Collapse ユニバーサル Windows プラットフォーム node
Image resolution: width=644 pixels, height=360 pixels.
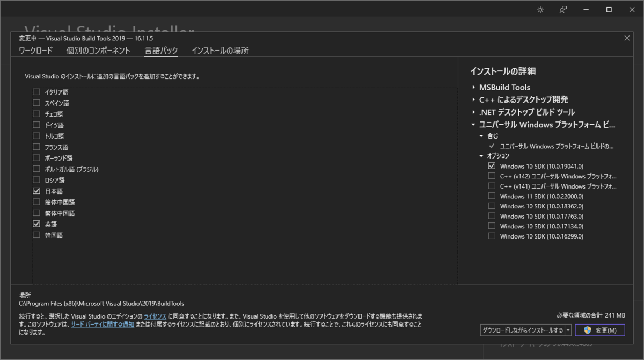473,125
